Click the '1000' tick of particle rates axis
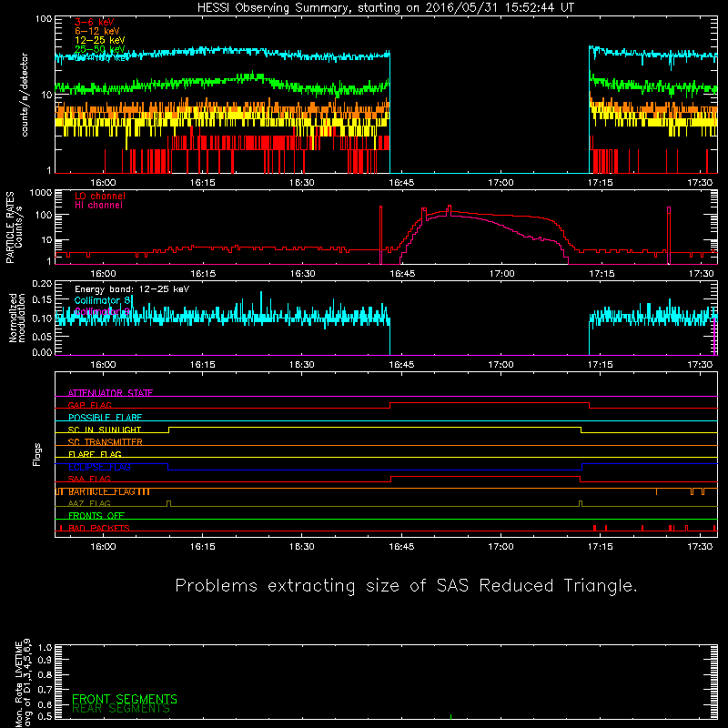728x728 pixels. click(41, 193)
